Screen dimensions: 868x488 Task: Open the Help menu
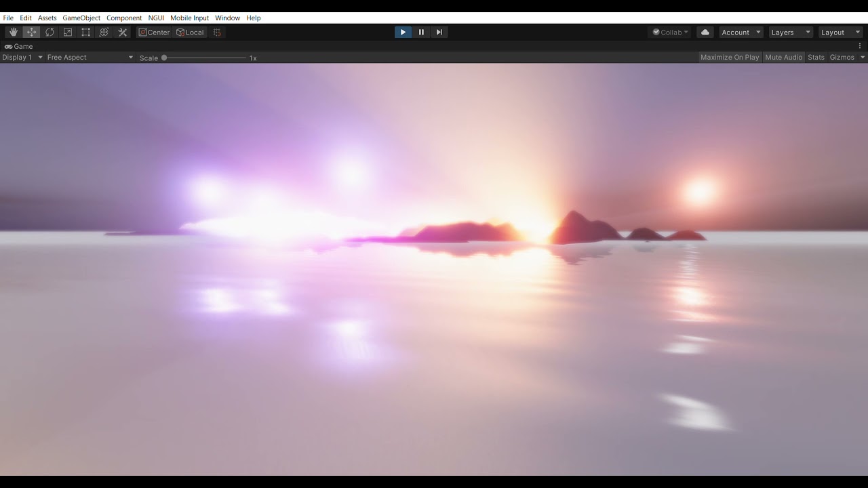(254, 18)
